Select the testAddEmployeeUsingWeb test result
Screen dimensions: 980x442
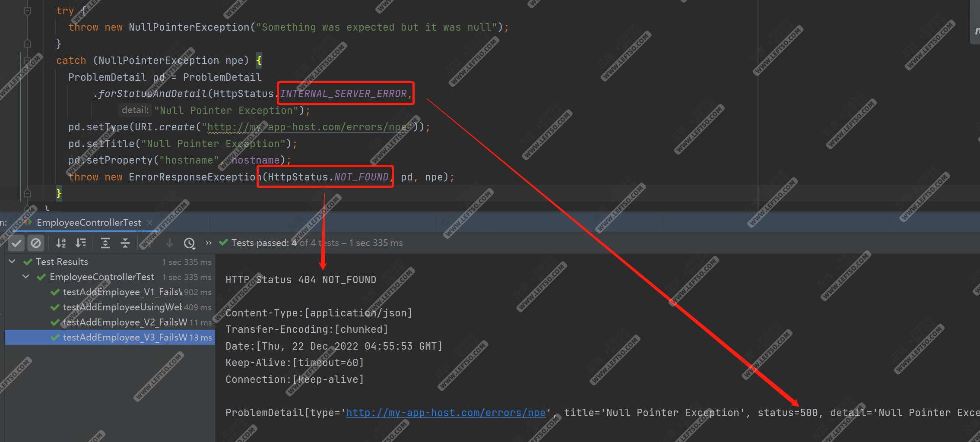coord(122,307)
